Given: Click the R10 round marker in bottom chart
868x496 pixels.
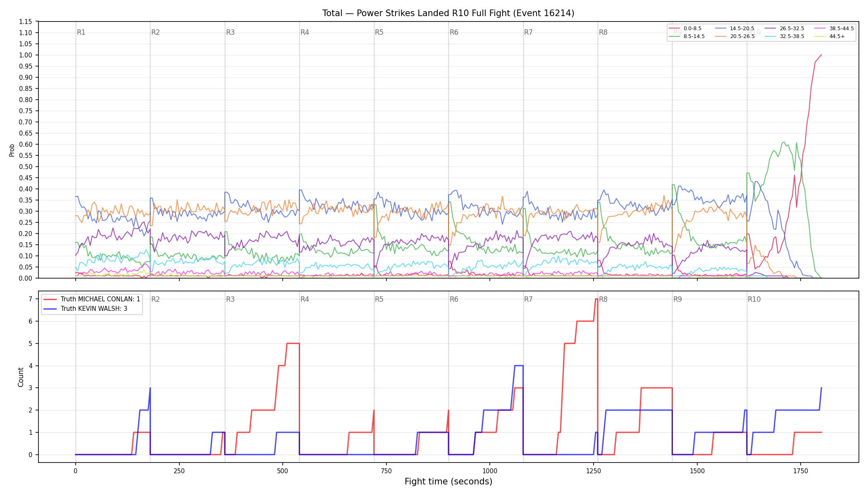Looking at the screenshot, I should coord(754,299).
